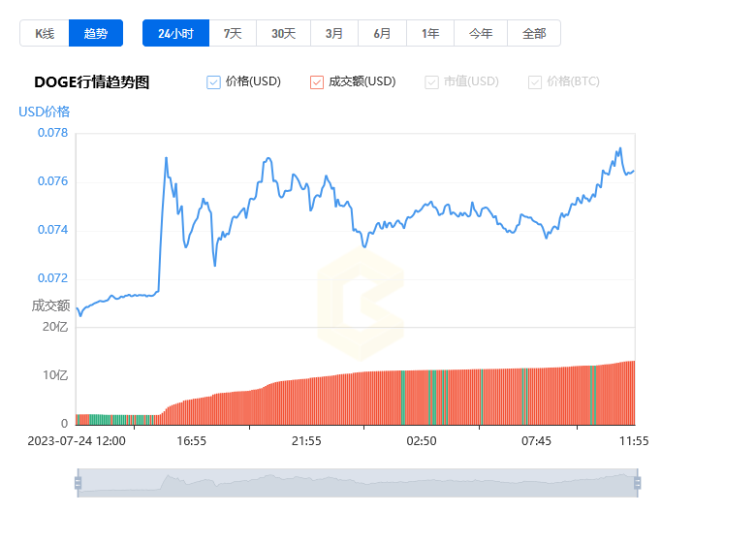Image resolution: width=756 pixels, height=546 pixels.
Task: Click the 成交额 axis title
Action: coord(50,305)
